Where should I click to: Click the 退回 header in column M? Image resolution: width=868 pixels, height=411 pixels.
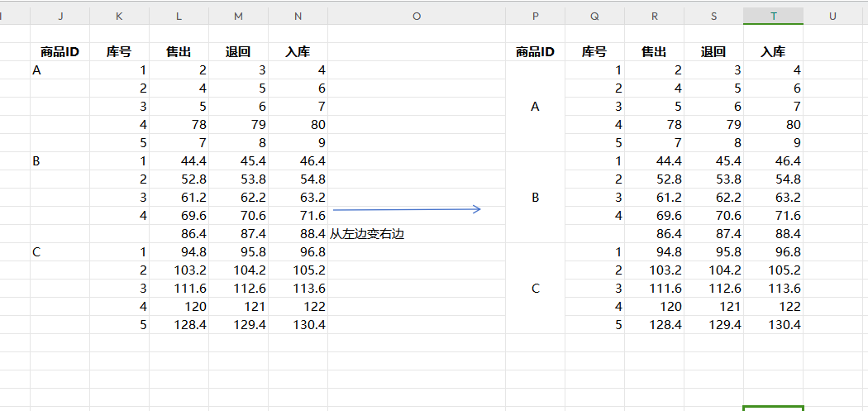238,51
